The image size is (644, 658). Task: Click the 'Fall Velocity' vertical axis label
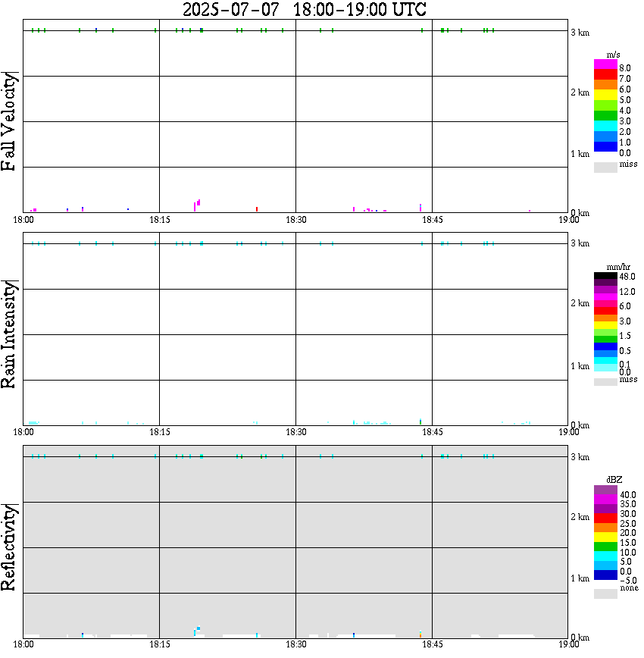click(11, 121)
